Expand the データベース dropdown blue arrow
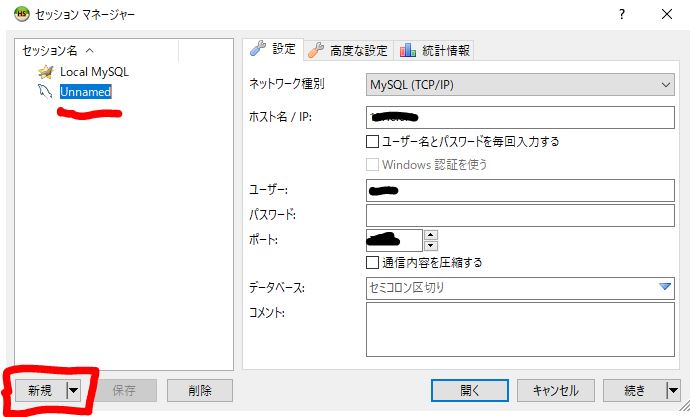Image resolution: width=690 pixels, height=417 pixels. (664, 287)
